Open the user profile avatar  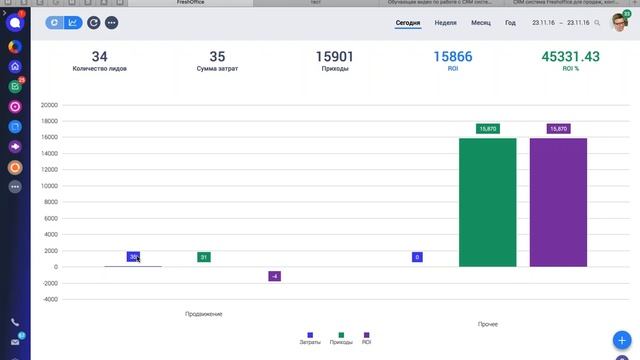[x=620, y=22]
